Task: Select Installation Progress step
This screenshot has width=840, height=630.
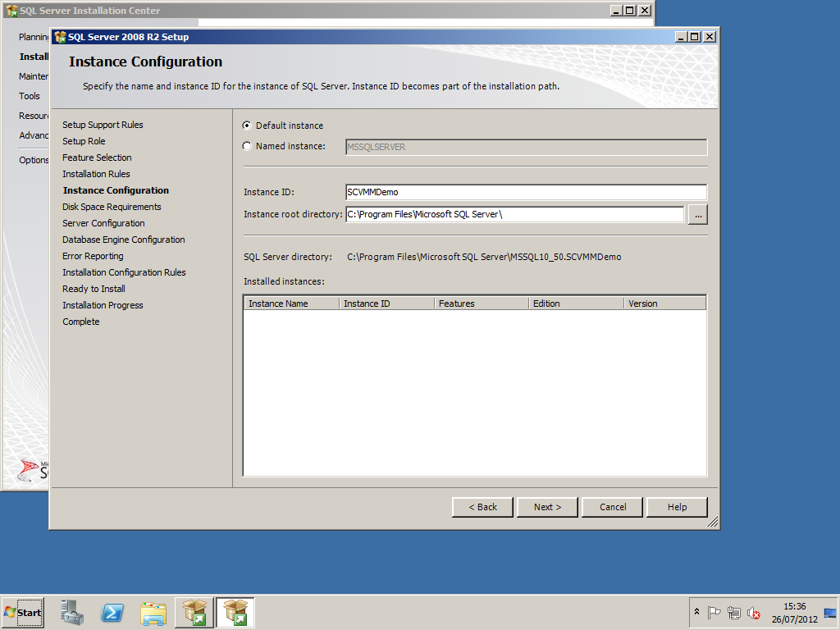Action: coord(103,305)
